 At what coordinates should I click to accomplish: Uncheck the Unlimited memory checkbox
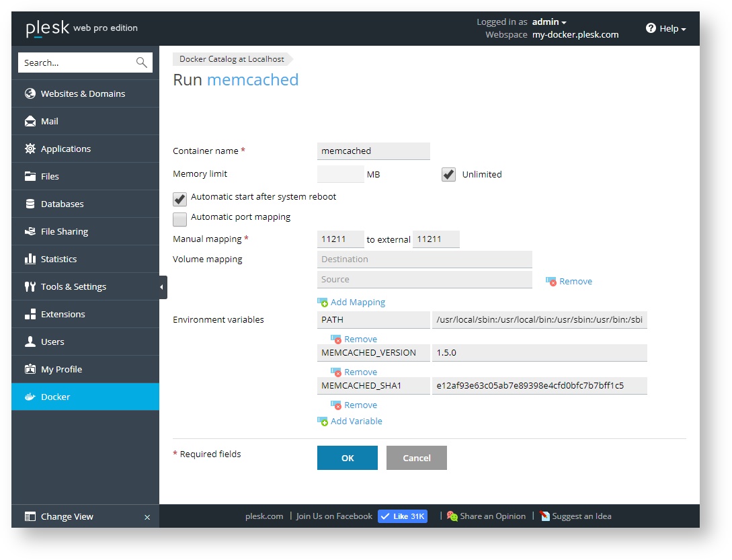click(x=448, y=175)
